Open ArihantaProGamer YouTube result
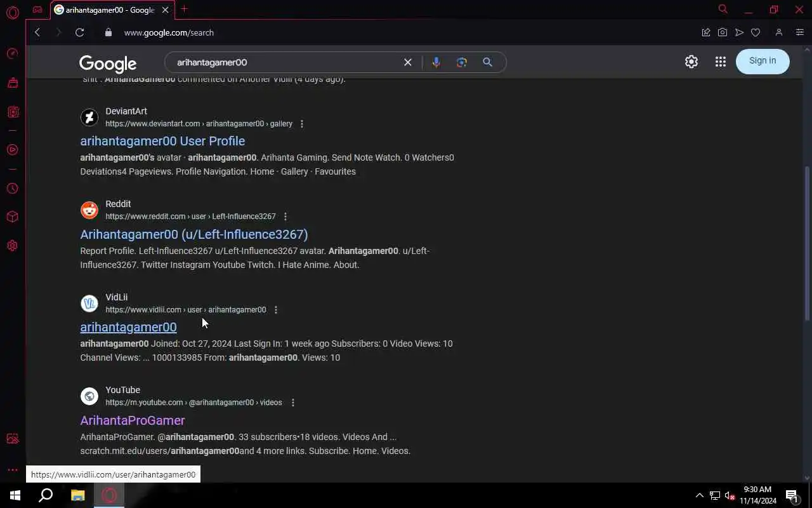 (133, 420)
